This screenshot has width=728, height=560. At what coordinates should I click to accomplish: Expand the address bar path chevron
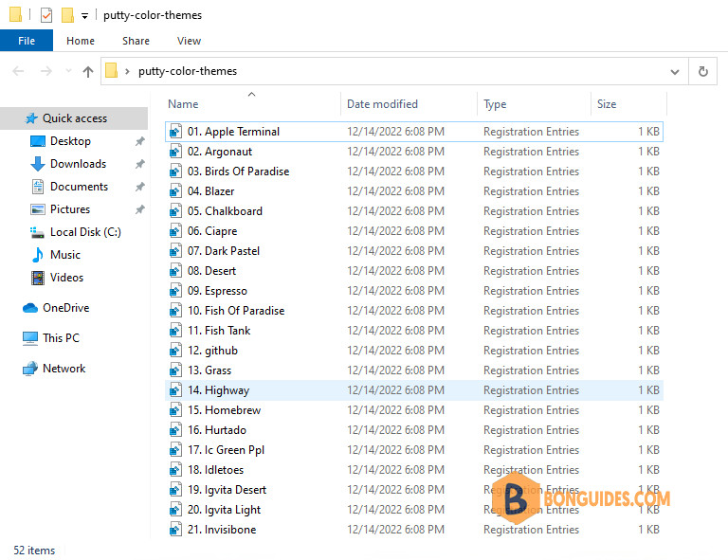pyautogui.click(x=127, y=71)
